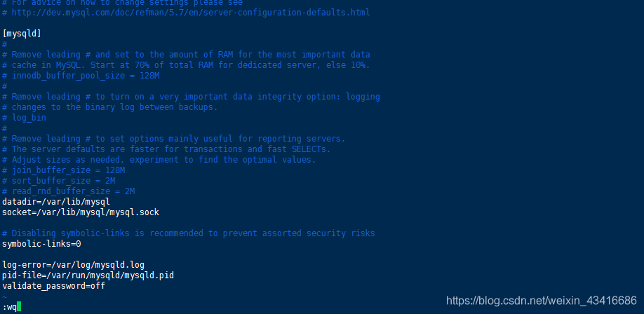Screen dimensions: 644x314
Task: Click the :wq command at bottom
Action: pos(9,307)
